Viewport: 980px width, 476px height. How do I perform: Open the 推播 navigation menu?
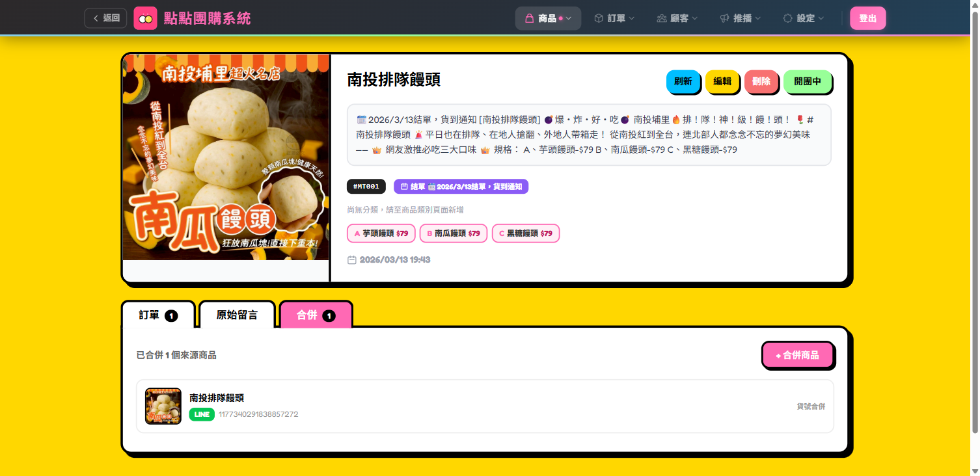coord(741,18)
